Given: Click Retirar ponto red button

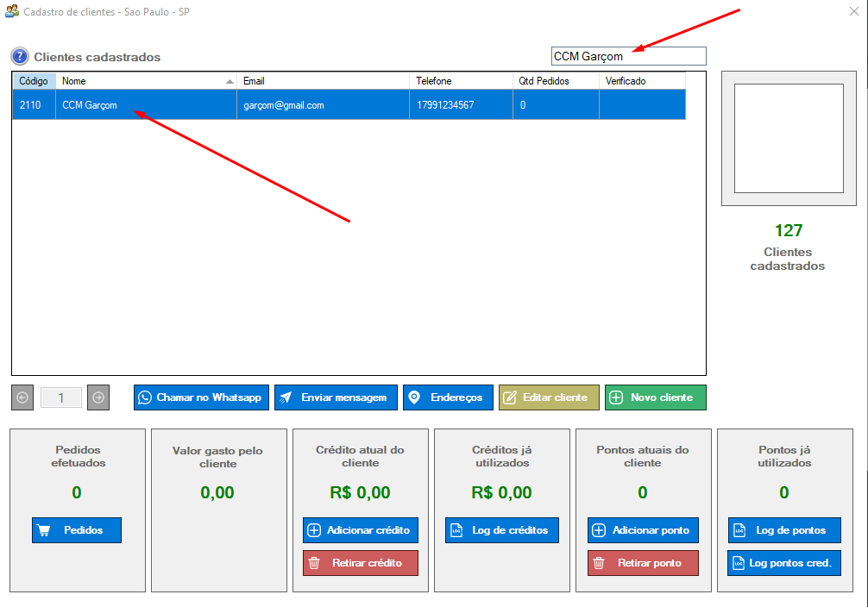Looking at the screenshot, I should (x=643, y=563).
